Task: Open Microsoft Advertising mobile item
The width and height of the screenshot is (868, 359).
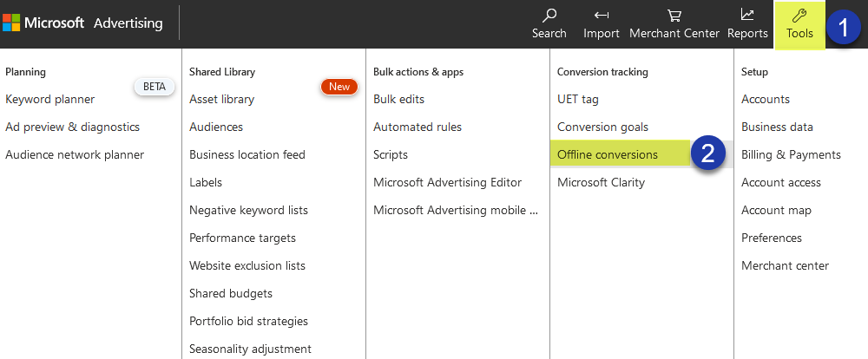Action: tap(456, 211)
